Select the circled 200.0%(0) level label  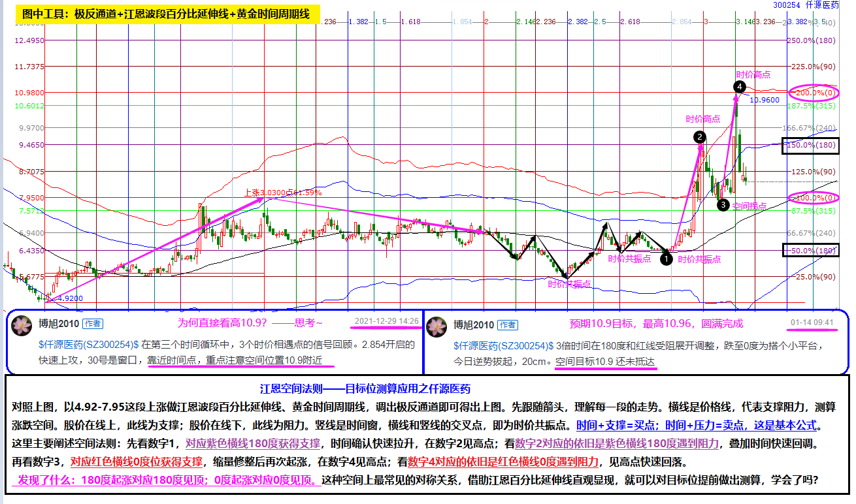[x=812, y=93]
